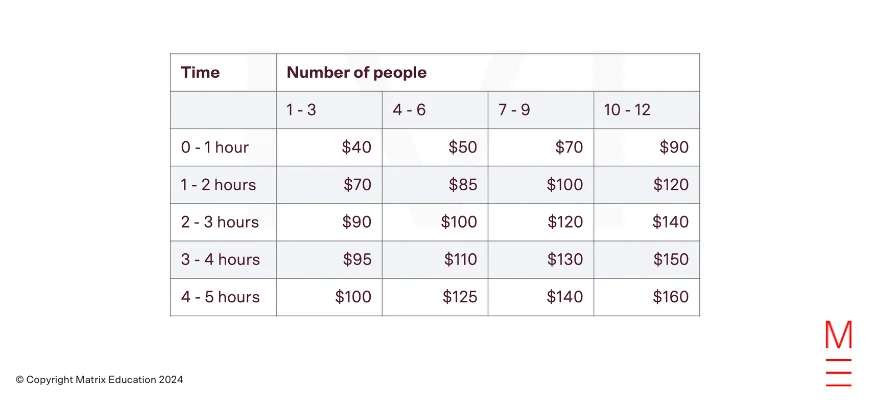Click the Copyright Matrix Education 2024 text
Screen dimensions: 870x400
(99, 380)
